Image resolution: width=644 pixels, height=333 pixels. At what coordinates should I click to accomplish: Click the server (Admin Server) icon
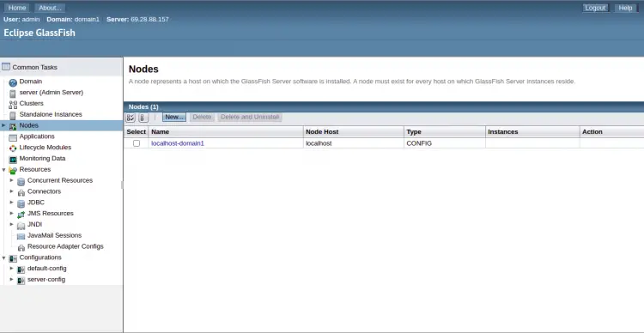[x=13, y=94]
